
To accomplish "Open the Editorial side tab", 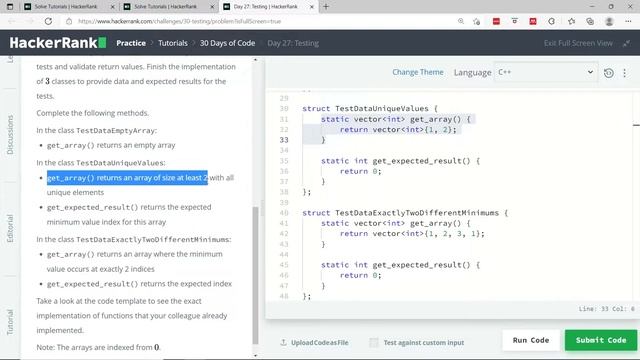I will tap(10, 228).
